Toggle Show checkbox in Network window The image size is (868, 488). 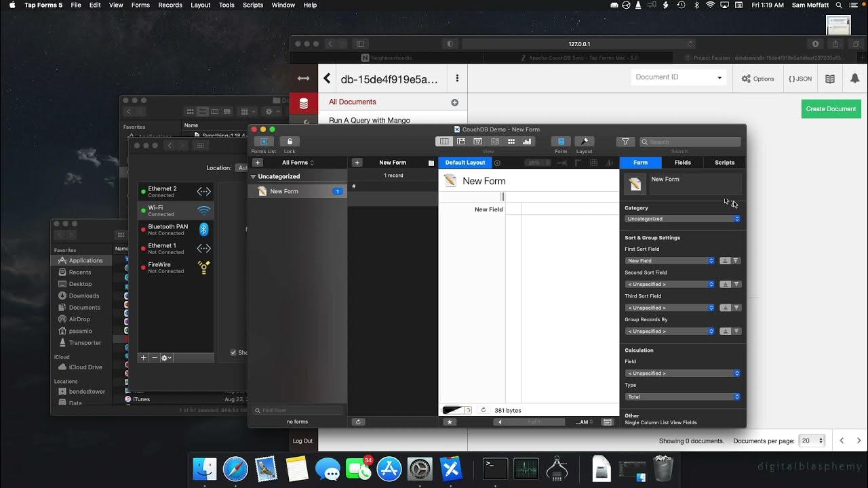233,352
